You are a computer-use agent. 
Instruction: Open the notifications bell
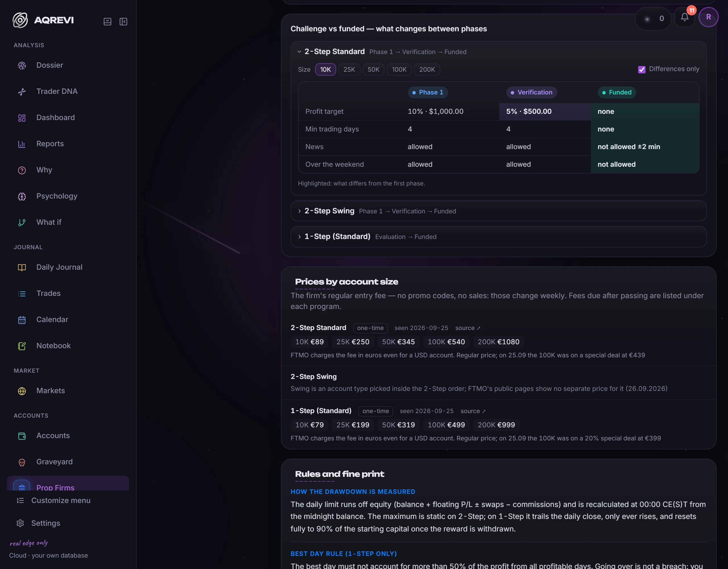point(684,17)
